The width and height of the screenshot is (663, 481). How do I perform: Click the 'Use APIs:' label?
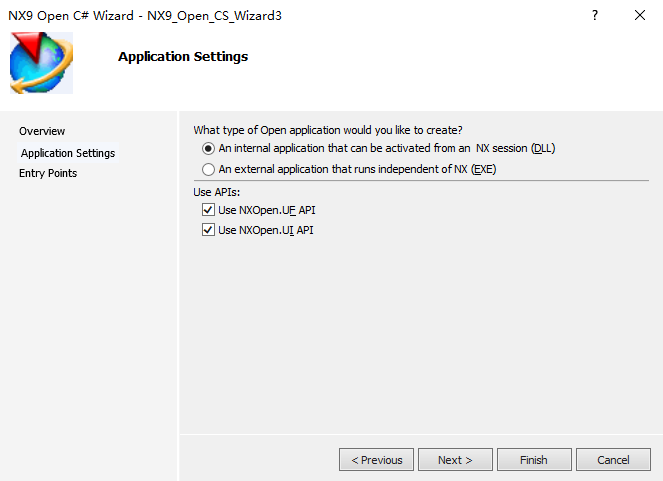coord(217,192)
